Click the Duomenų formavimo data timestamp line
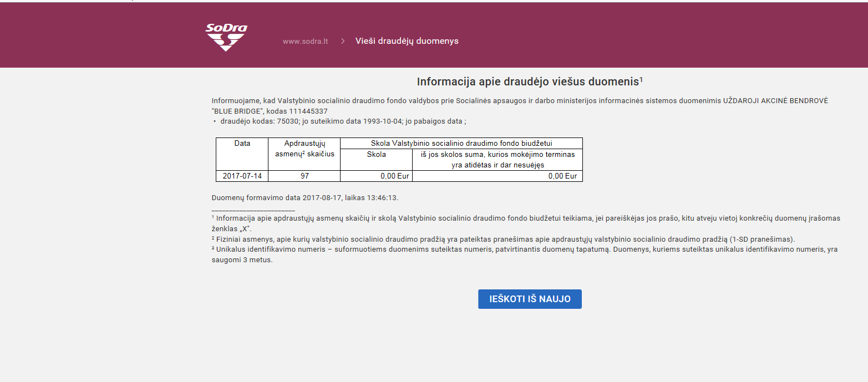The width and height of the screenshot is (868, 382). tap(305, 198)
